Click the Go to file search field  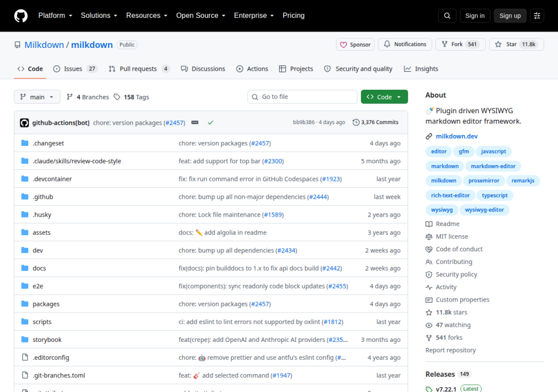point(302,97)
